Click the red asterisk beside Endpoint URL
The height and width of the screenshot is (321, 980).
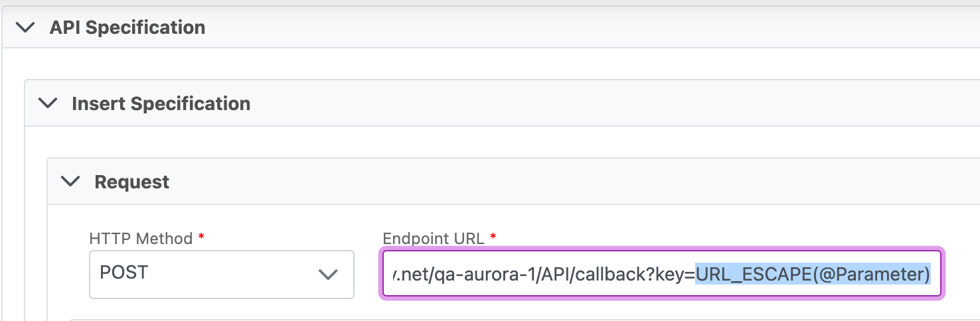click(x=493, y=237)
